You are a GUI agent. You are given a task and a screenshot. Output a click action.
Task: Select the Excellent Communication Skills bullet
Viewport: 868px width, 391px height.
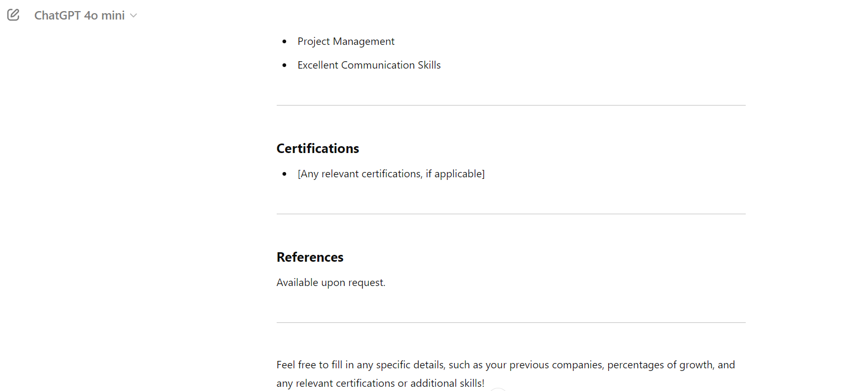369,64
